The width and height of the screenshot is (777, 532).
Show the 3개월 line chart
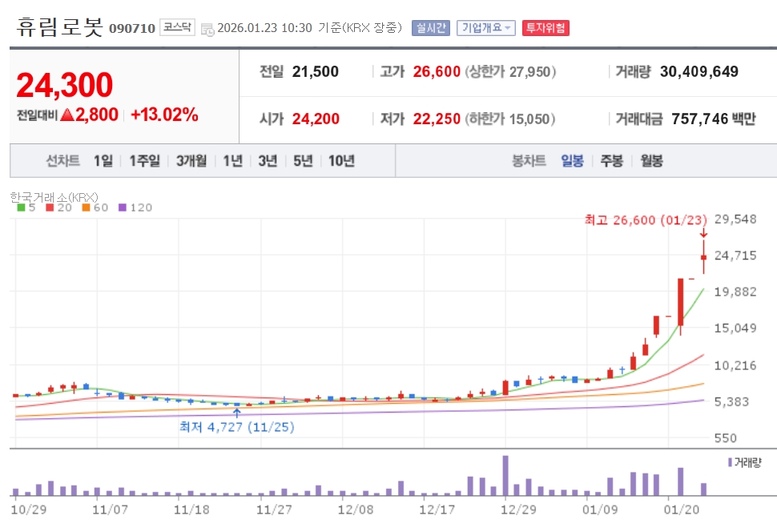coord(191,161)
